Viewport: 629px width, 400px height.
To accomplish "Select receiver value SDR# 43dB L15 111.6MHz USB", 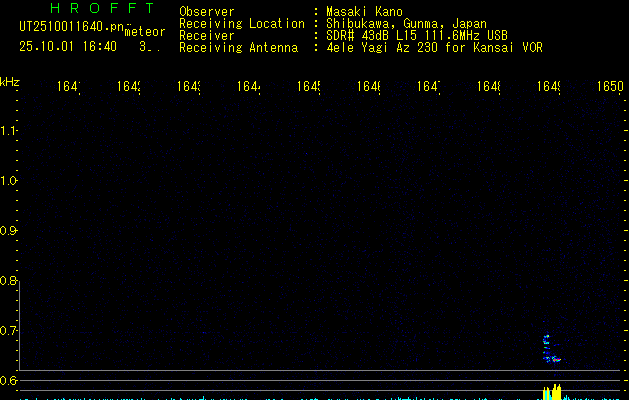I will [417, 35].
